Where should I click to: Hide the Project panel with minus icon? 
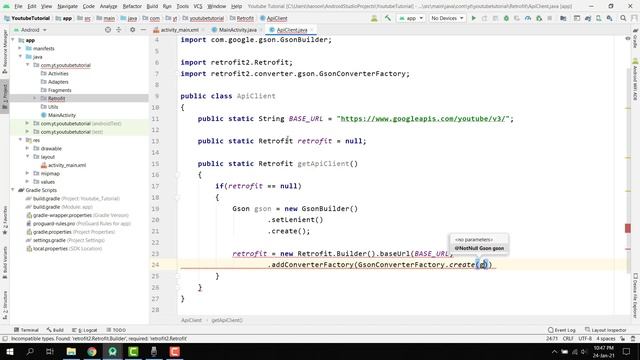143,30
